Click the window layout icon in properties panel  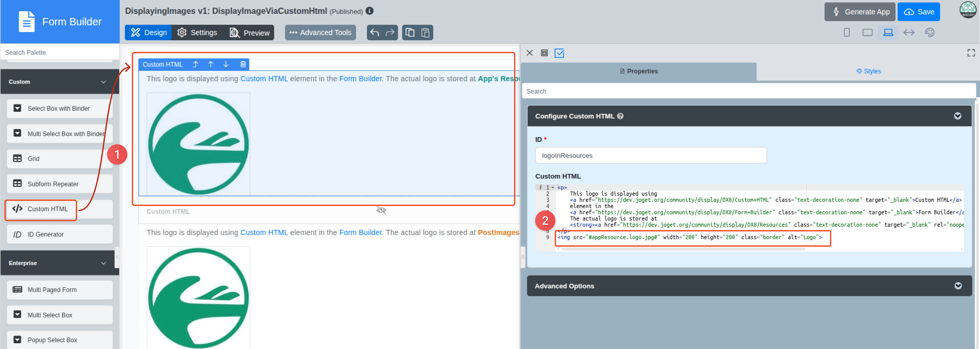[544, 53]
